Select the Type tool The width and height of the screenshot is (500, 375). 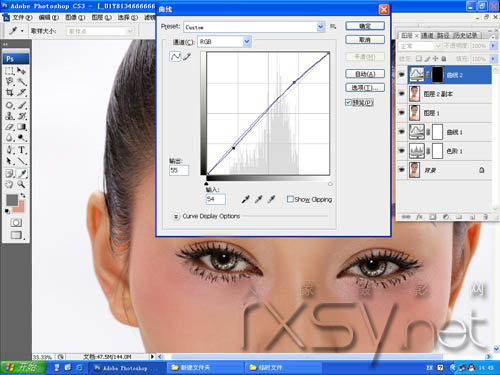coord(22,150)
